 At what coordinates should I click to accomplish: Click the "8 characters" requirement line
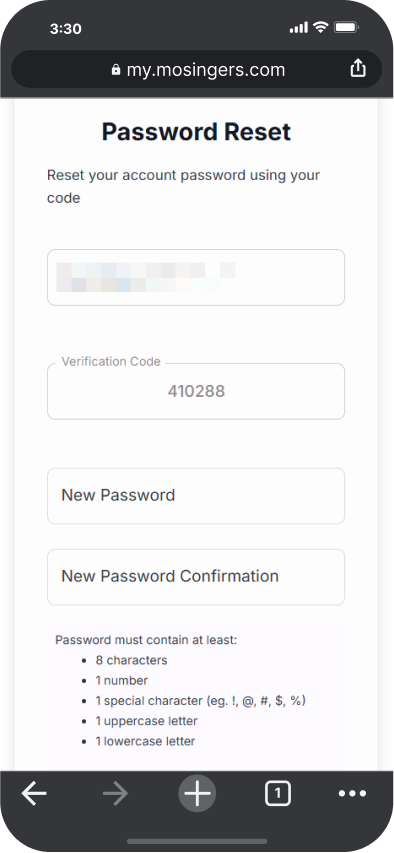pyautogui.click(x=131, y=660)
